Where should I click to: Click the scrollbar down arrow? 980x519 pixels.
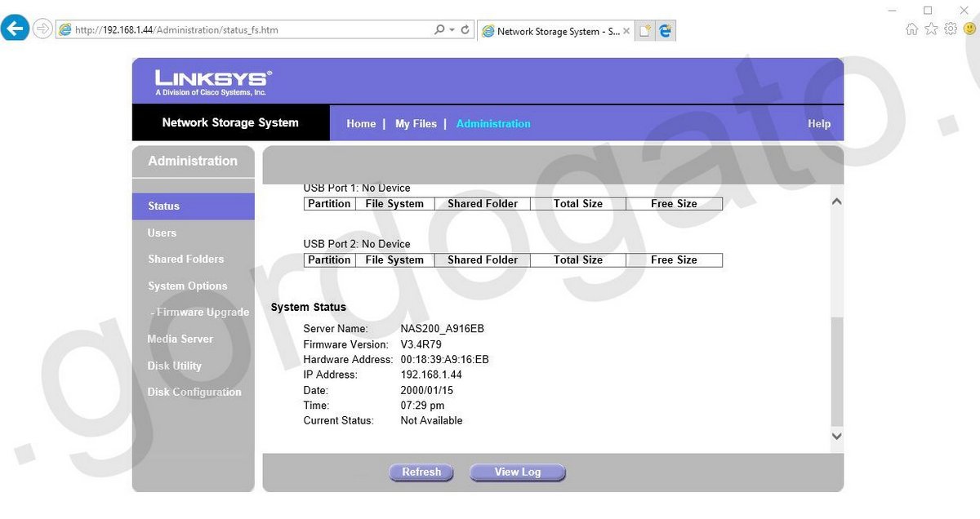tap(836, 437)
